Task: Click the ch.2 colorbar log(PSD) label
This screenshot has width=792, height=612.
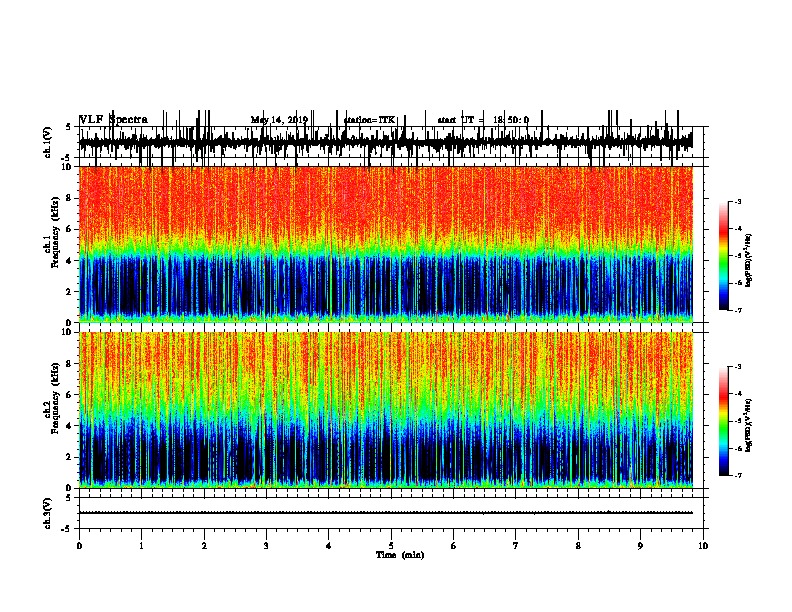Action: pos(748,426)
